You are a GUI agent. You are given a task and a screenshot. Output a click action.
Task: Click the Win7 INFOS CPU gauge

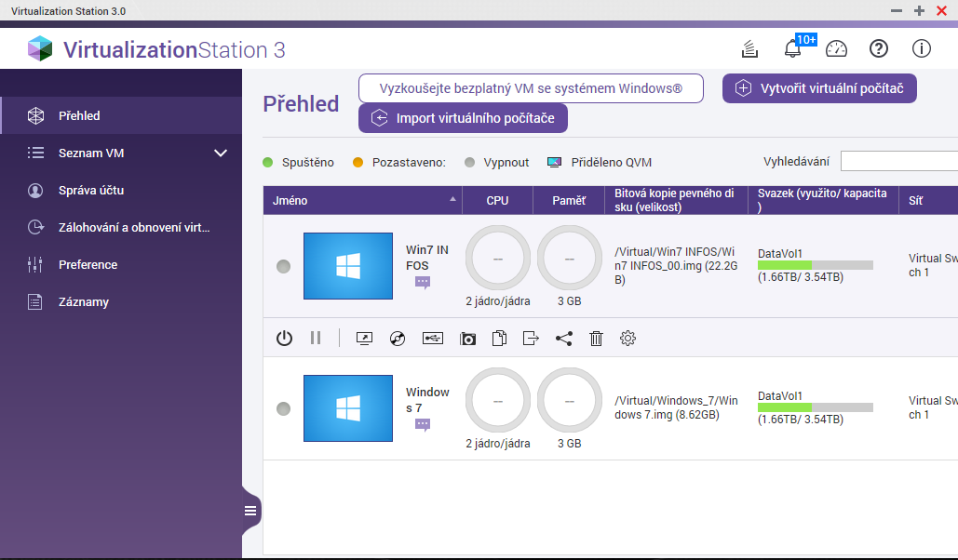(x=498, y=259)
